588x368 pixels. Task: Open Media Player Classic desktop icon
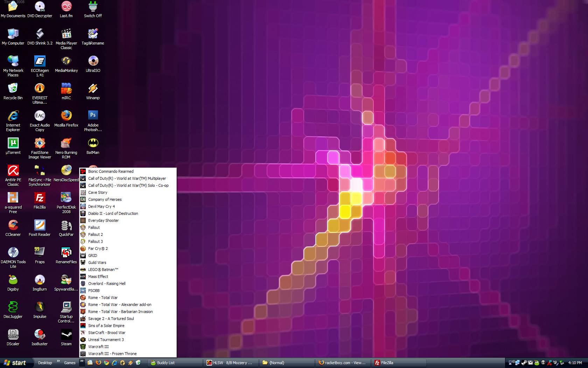click(66, 39)
